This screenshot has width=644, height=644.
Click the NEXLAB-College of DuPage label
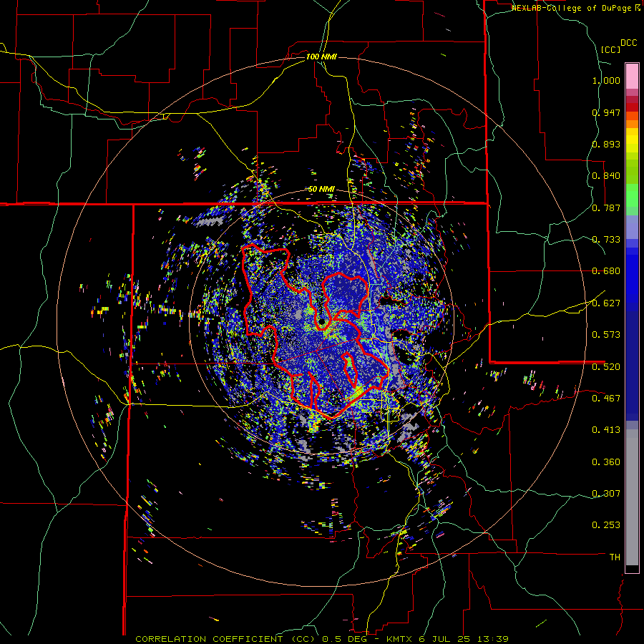point(571,8)
